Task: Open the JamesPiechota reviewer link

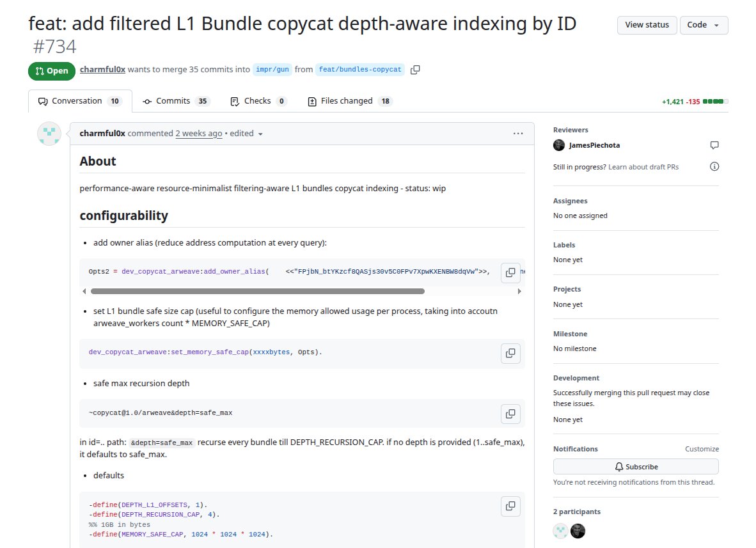Action: [594, 145]
